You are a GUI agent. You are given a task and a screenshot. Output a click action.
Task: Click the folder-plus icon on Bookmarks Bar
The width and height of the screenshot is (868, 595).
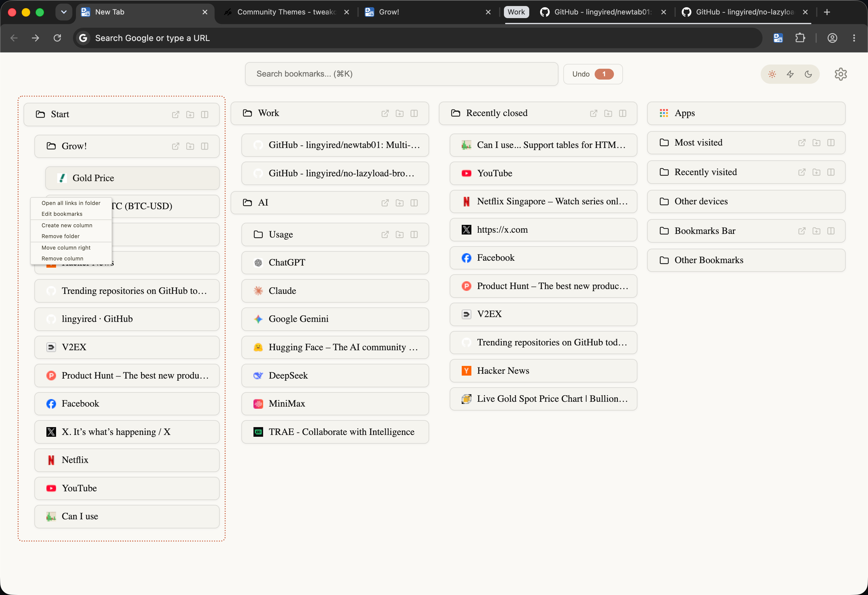tap(816, 231)
